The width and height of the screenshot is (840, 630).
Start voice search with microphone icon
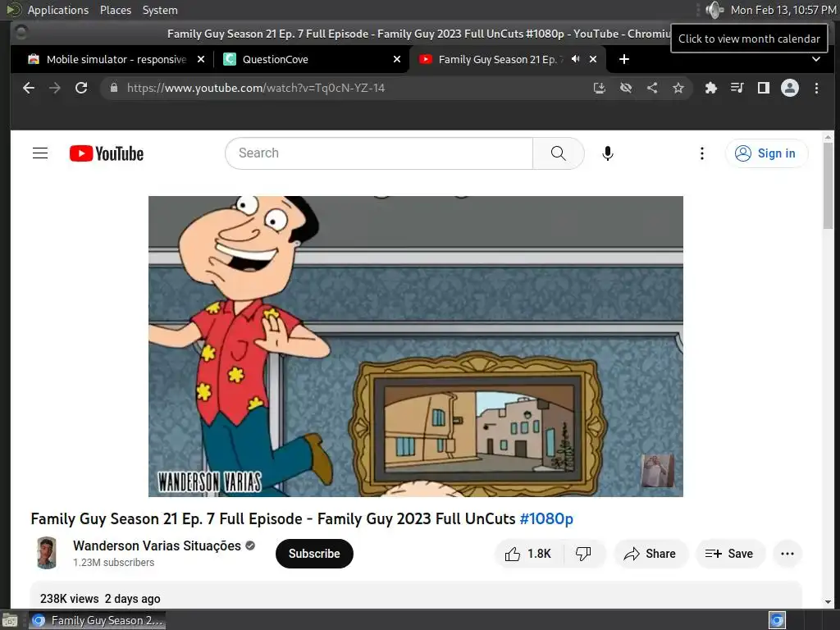click(x=608, y=153)
